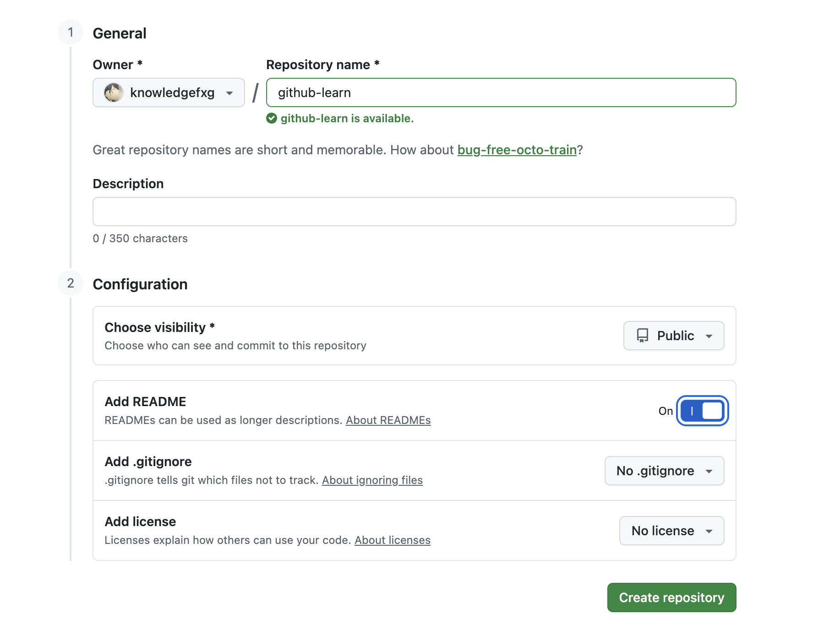840x619 pixels.
Task: Click the repository icon in Public button
Action: [x=643, y=336]
